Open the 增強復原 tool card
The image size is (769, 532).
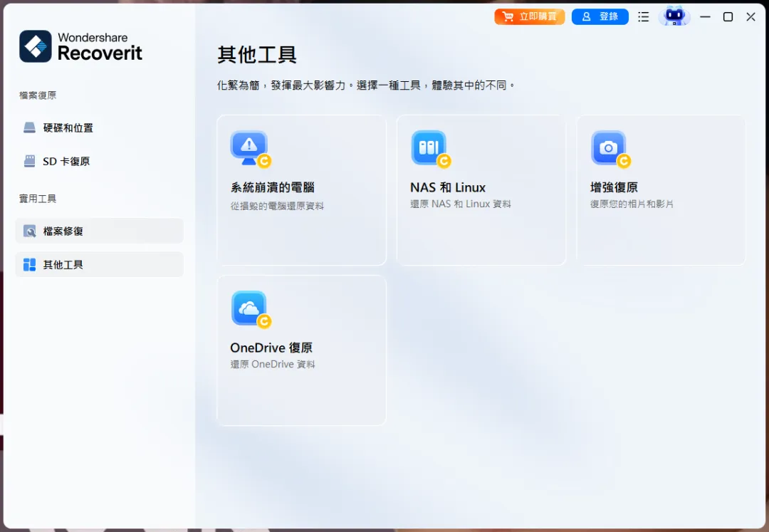click(661, 190)
